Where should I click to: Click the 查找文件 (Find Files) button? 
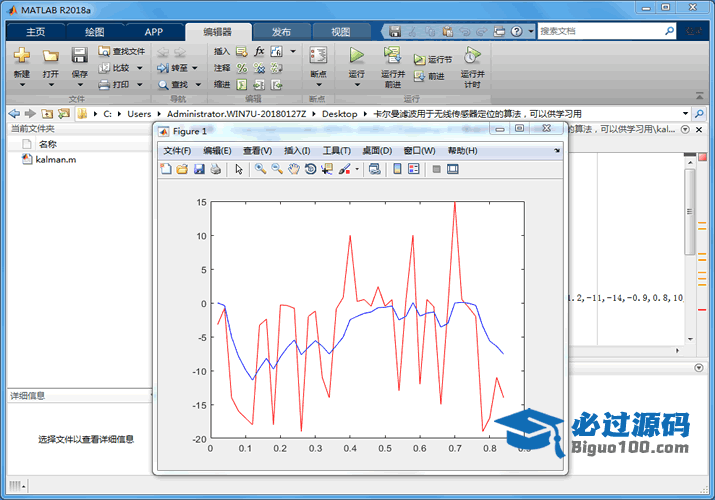pos(122,51)
